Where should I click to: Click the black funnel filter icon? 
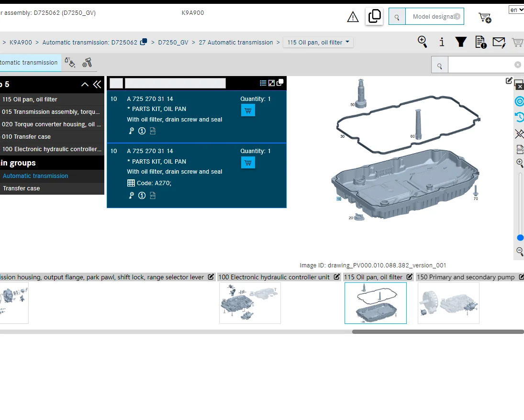(x=461, y=42)
